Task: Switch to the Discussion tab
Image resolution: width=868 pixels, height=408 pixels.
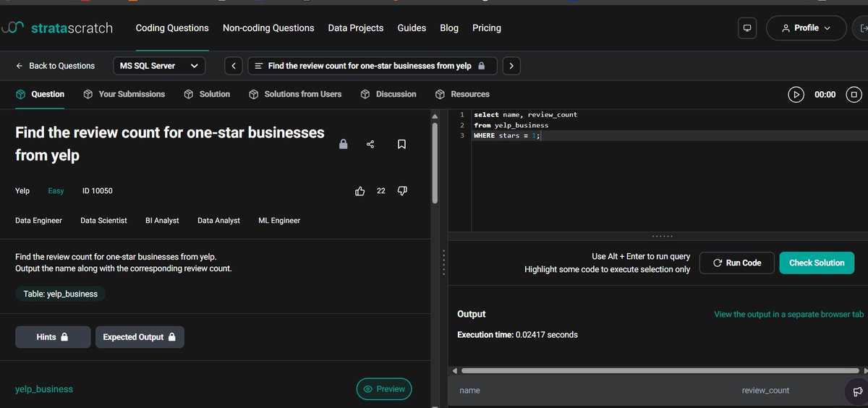Action: [x=388, y=94]
